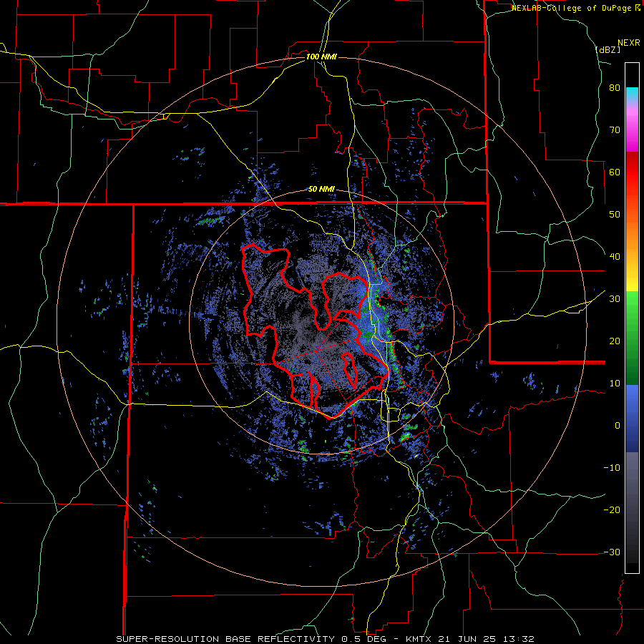Click the 70 value on the dBZ scale
644x644 pixels.
[x=615, y=130]
